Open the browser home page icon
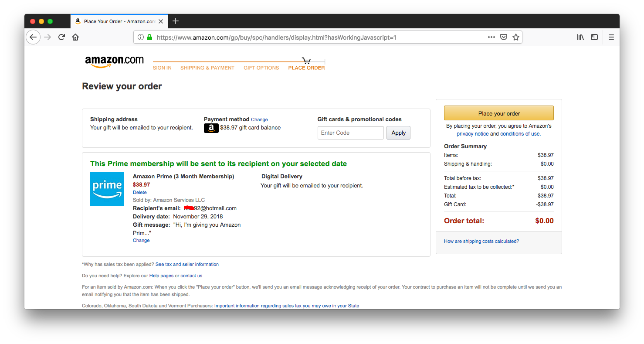Screen dimensions: 644x344 coord(75,37)
